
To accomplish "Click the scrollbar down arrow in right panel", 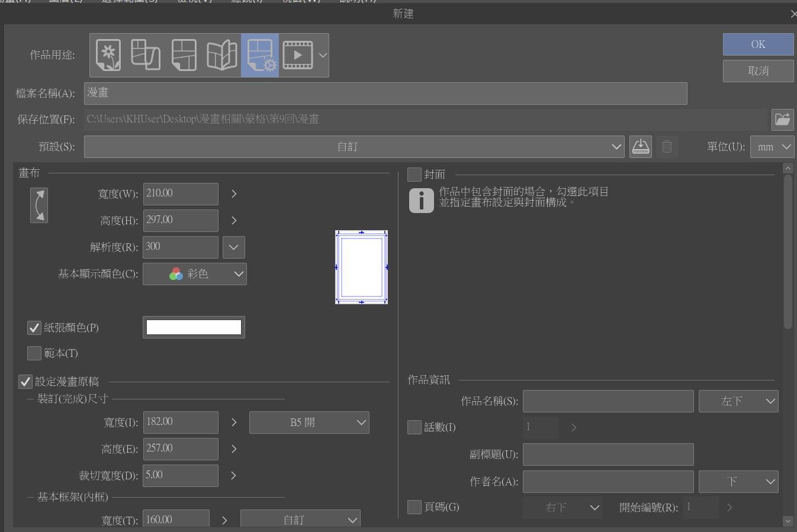I will tap(788, 521).
